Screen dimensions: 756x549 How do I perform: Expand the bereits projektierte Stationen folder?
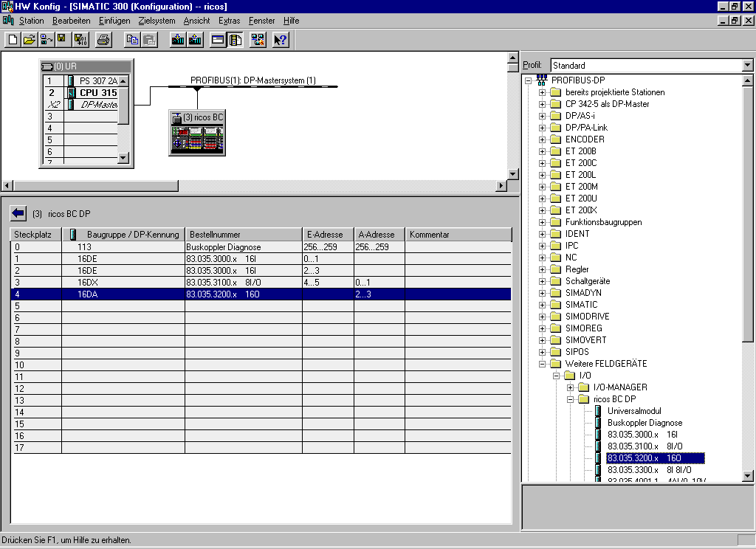542,92
